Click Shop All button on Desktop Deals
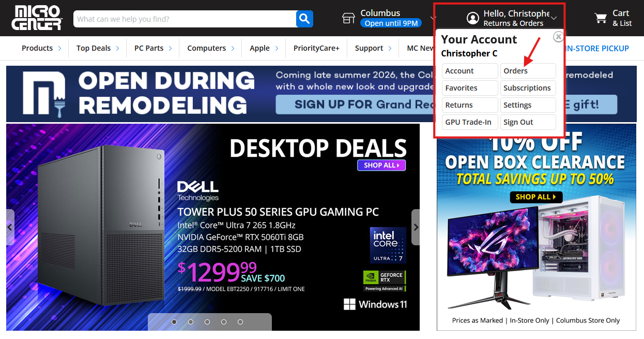 [x=381, y=165]
